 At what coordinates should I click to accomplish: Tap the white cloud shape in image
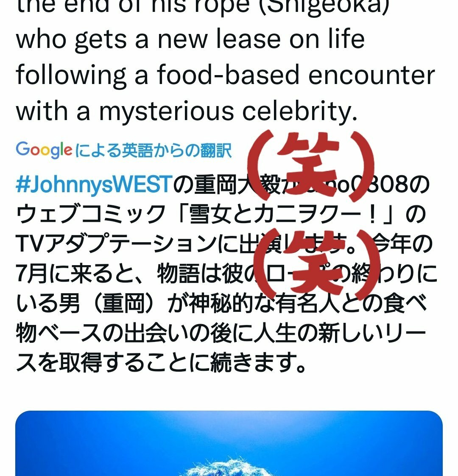tap(229, 468)
